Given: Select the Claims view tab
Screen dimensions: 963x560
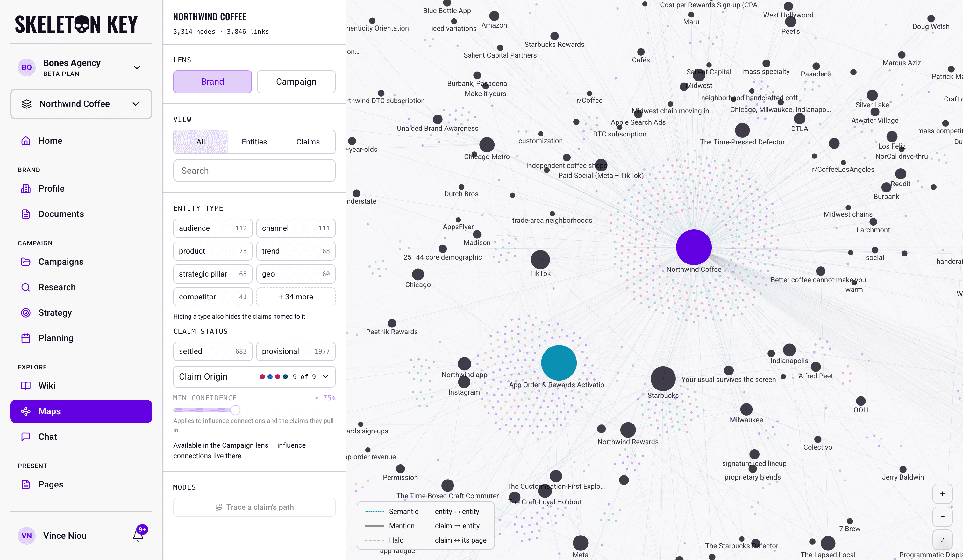Looking at the screenshot, I should pos(308,142).
